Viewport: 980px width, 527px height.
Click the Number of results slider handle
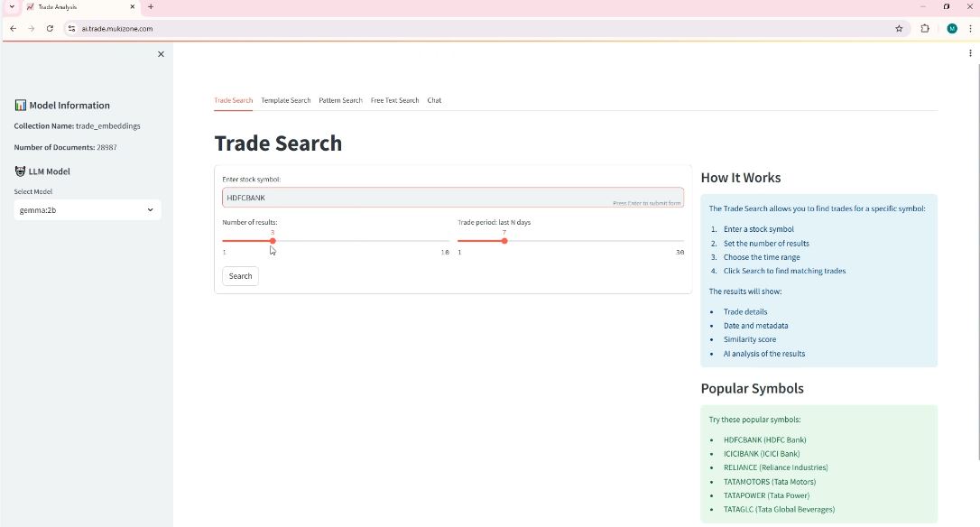coord(273,241)
